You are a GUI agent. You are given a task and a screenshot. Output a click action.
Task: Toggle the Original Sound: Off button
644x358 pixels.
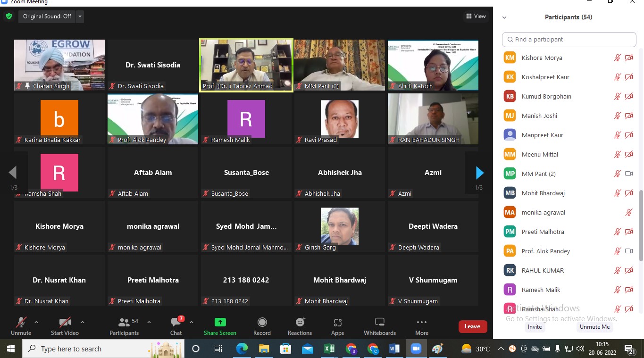coord(47,17)
